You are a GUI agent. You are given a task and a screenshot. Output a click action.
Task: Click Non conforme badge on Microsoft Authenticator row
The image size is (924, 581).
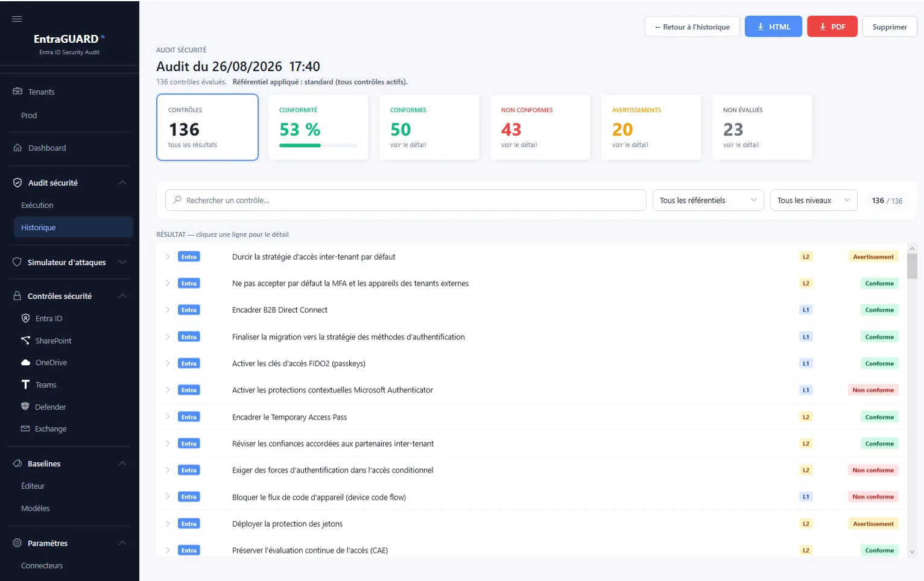coord(873,390)
